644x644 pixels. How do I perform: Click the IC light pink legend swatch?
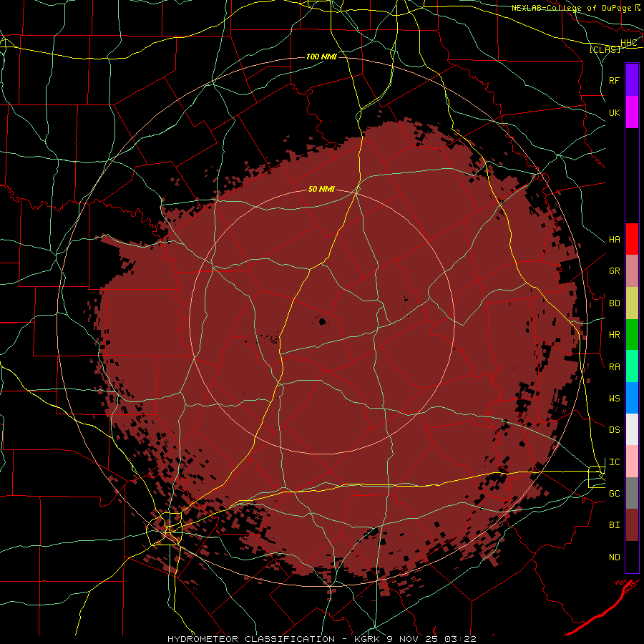click(632, 462)
